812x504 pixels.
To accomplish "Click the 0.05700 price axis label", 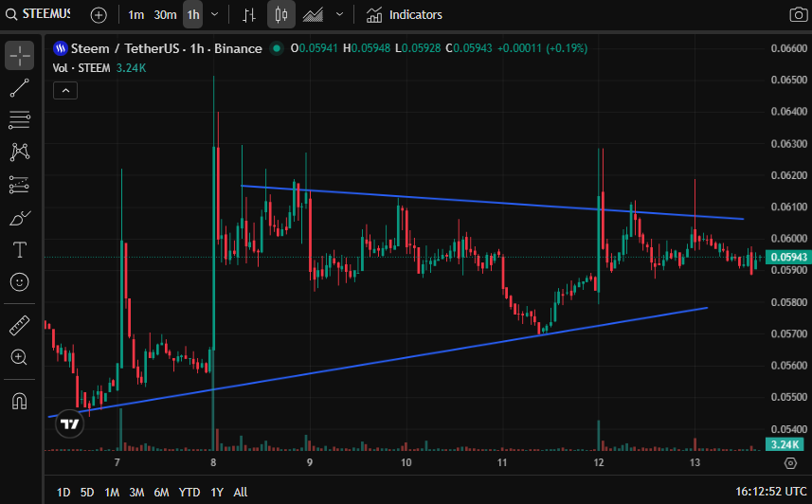I will point(788,333).
